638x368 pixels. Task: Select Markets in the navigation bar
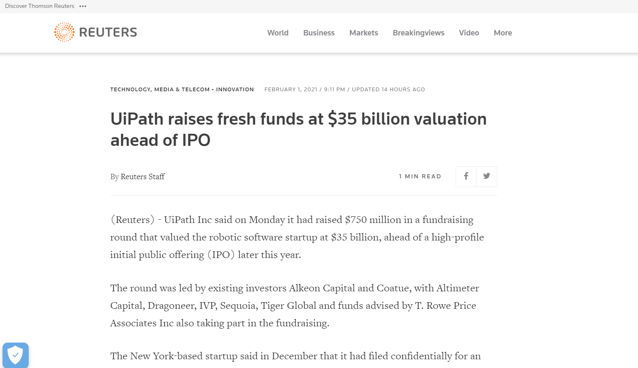tap(363, 33)
